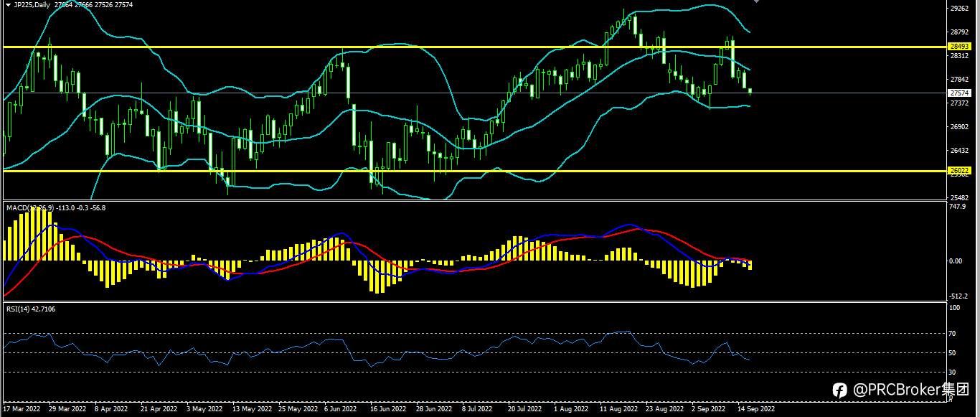This screenshot has width=980, height=417.
Task: Click the RSI scale value 100
Action: pyautogui.click(x=954, y=308)
